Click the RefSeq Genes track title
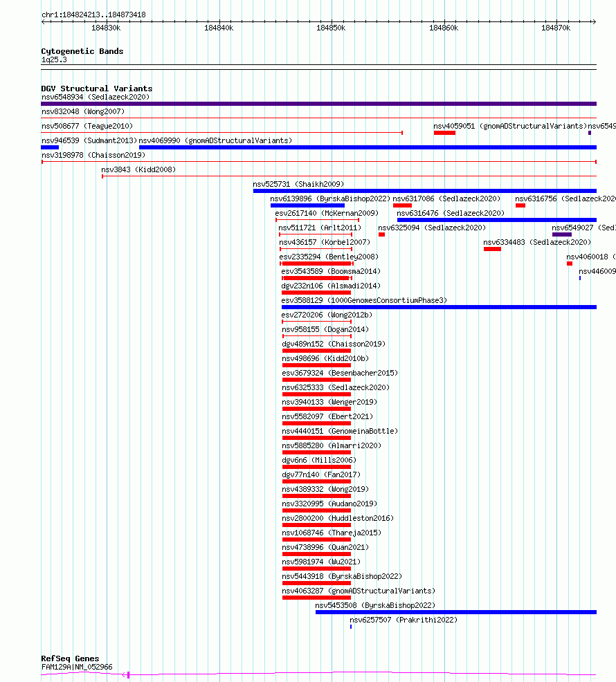 pos(70,658)
